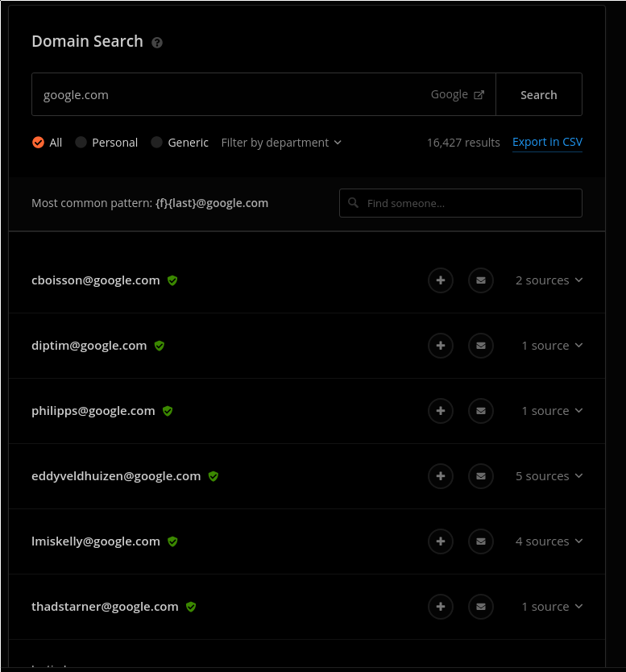Add eddyveldhuizen@google.com with plus icon
626x672 pixels.
tap(441, 476)
